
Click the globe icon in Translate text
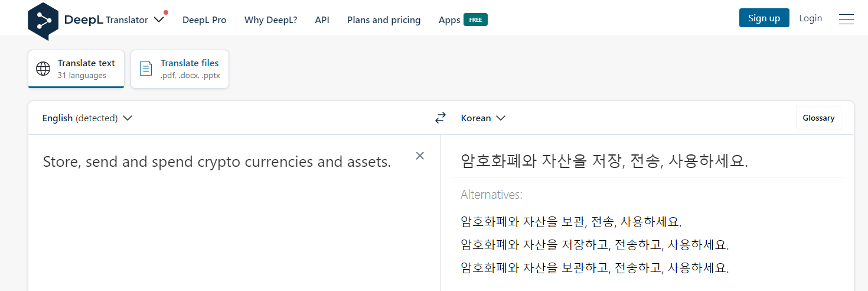[x=43, y=69]
